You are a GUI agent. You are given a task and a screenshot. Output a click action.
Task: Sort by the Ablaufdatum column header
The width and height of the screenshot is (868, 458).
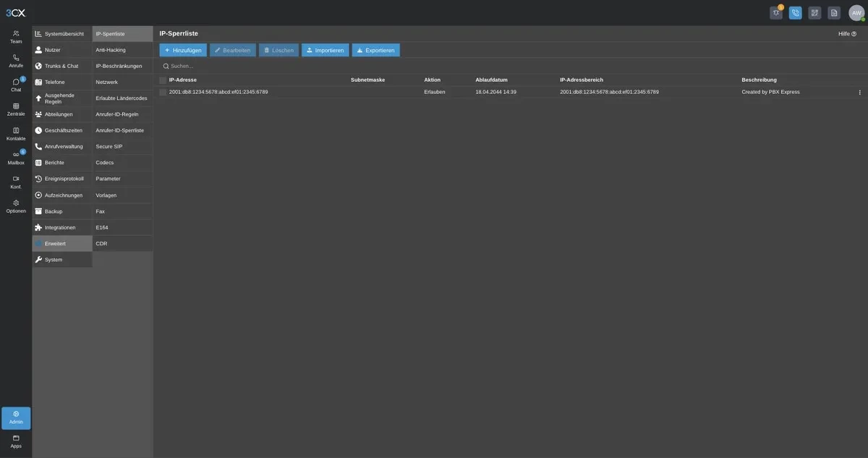492,80
